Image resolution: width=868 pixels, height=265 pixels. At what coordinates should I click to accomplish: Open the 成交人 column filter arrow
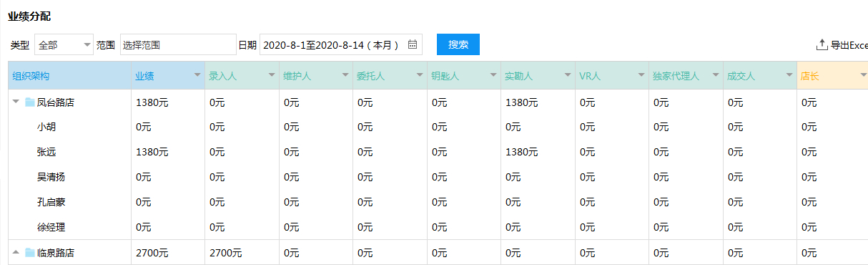click(x=789, y=75)
